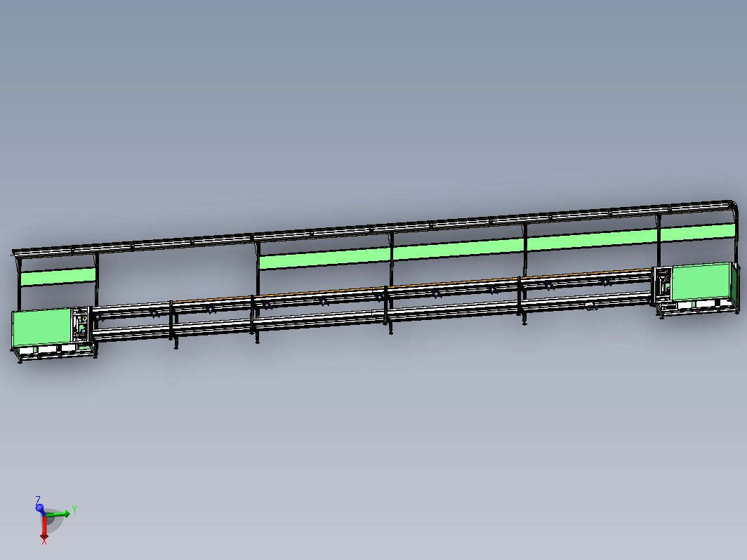Select the large green cabinet on left end
Image resolution: width=747 pixels, height=560 pixels.
pos(42,327)
